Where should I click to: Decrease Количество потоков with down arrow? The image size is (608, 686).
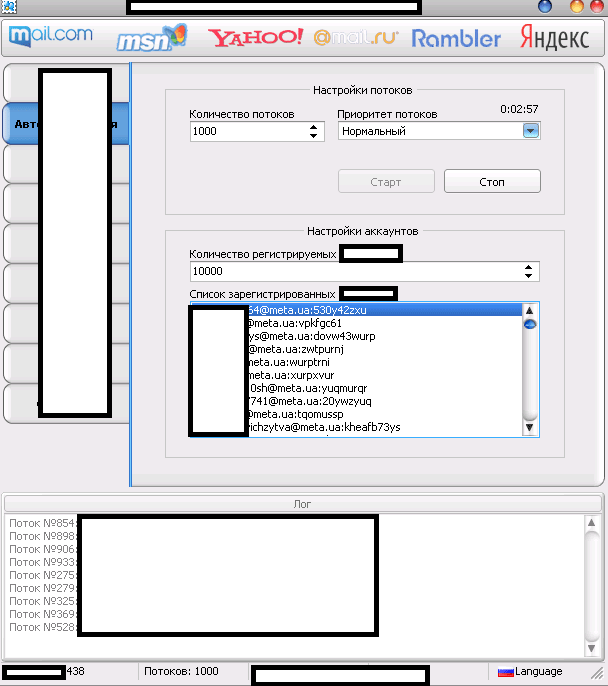(313, 136)
